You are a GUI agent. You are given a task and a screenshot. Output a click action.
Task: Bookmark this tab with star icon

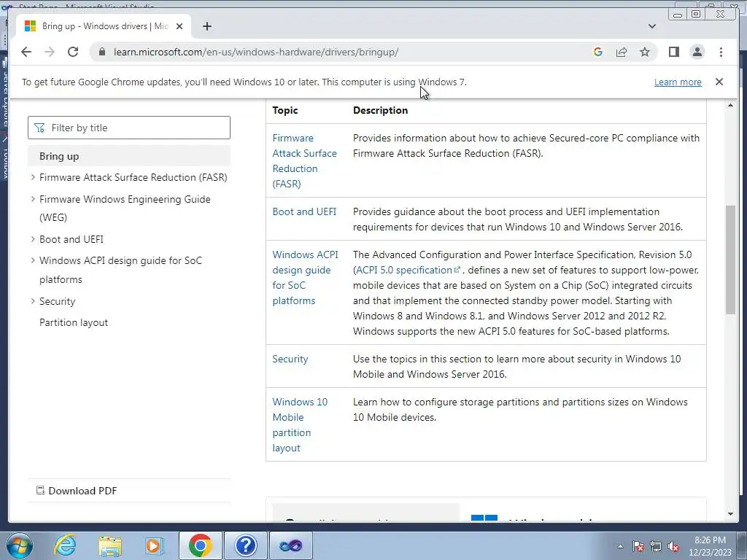pos(645,52)
